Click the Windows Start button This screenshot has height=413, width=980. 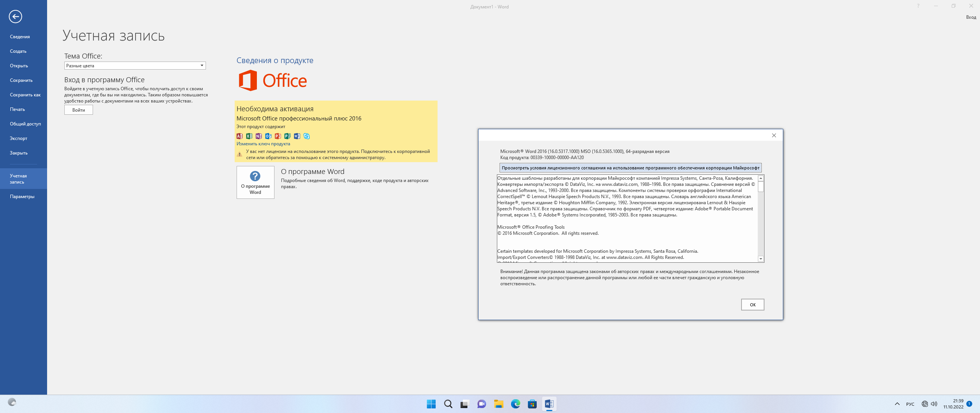pos(431,404)
